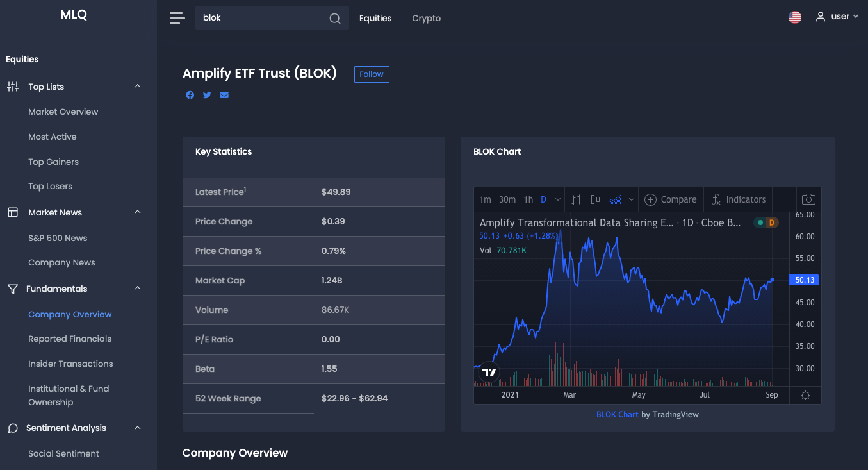
Task: Open chart settings gear icon
Action: pyautogui.click(x=806, y=395)
